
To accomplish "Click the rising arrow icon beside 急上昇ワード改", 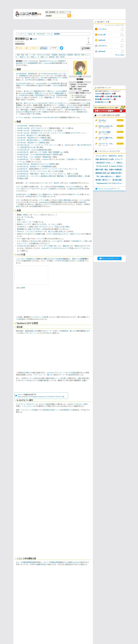I will pyautogui.click(x=95, y=22).
